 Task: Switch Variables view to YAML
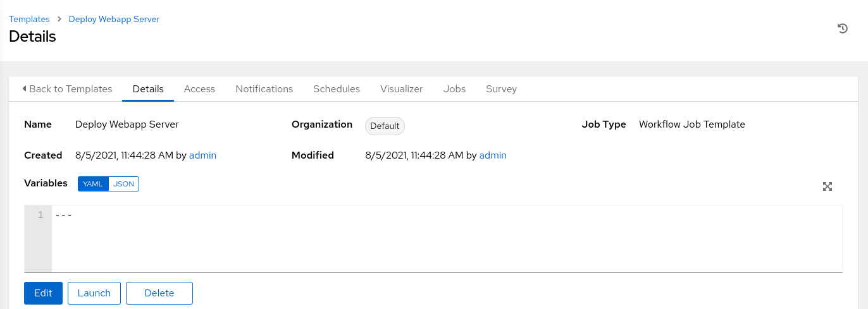pyautogui.click(x=93, y=184)
